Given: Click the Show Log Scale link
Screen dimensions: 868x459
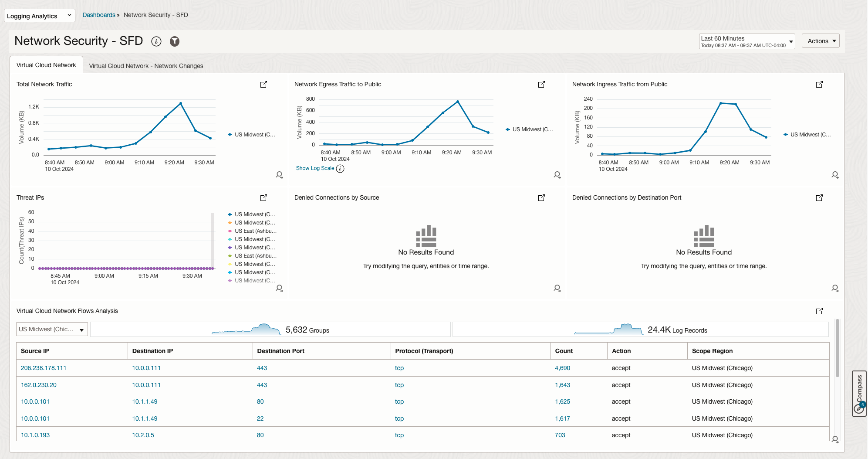Looking at the screenshot, I should [x=314, y=168].
